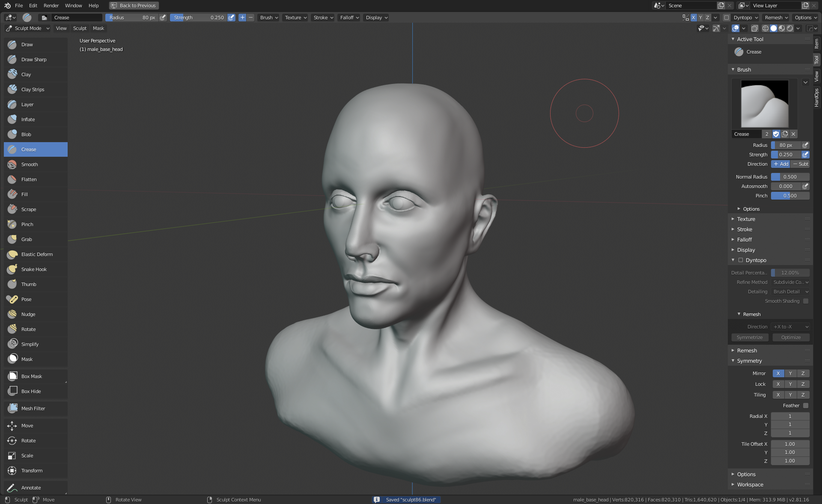Activate the Box Mask tool
Image resolution: width=822 pixels, height=504 pixels.
click(31, 376)
